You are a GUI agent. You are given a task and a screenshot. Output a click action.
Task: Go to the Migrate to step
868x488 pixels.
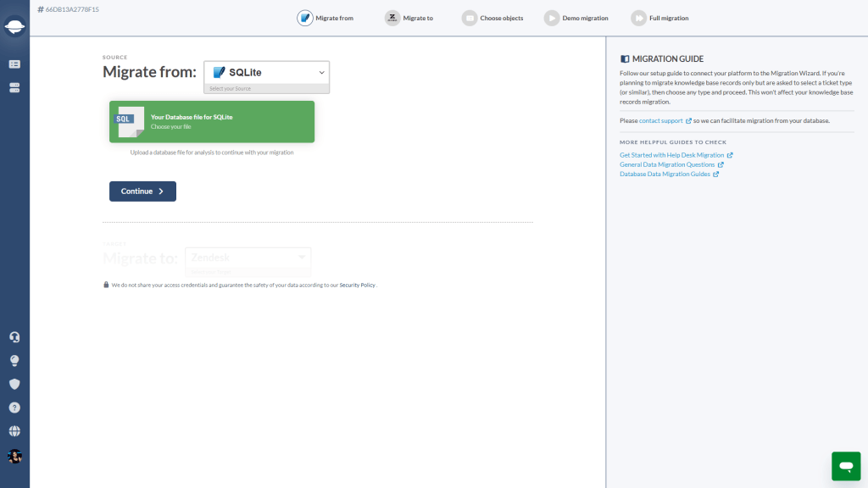point(409,19)
